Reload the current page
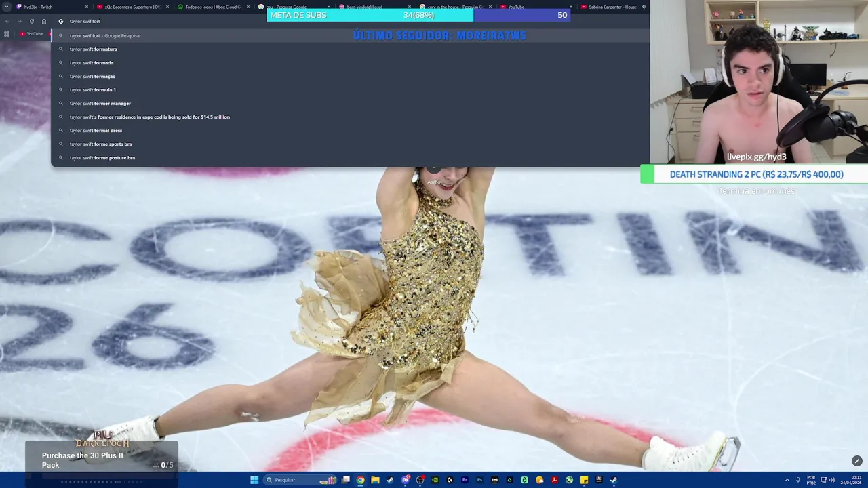Viewport: 868px width, 488px height. click(31, 21)
